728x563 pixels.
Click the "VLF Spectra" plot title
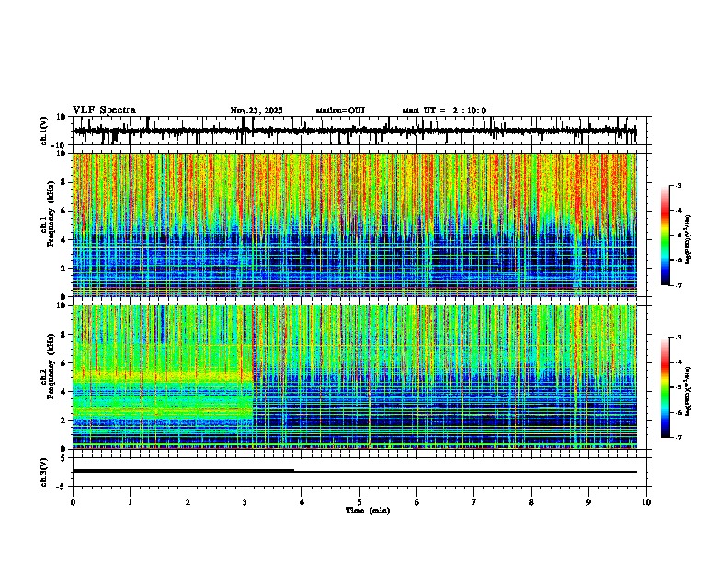click(x=104, y=110)
